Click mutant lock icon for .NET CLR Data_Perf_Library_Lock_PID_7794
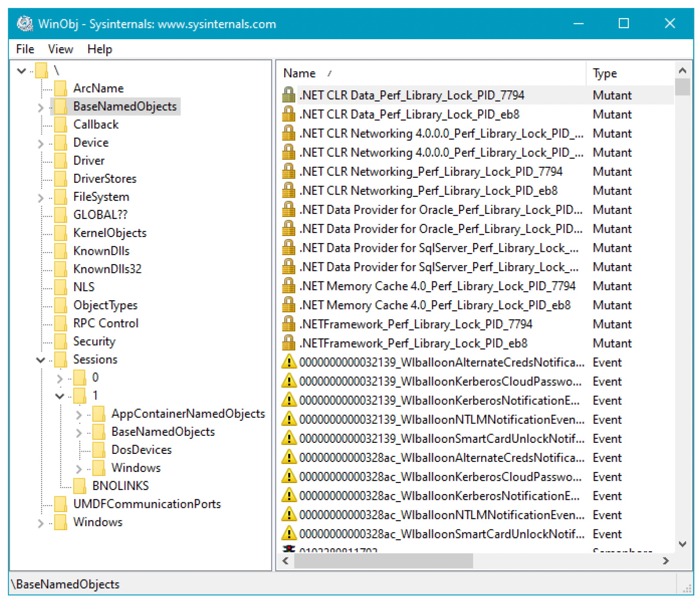Viewport: 700px width, 599px height. (289, 95)
